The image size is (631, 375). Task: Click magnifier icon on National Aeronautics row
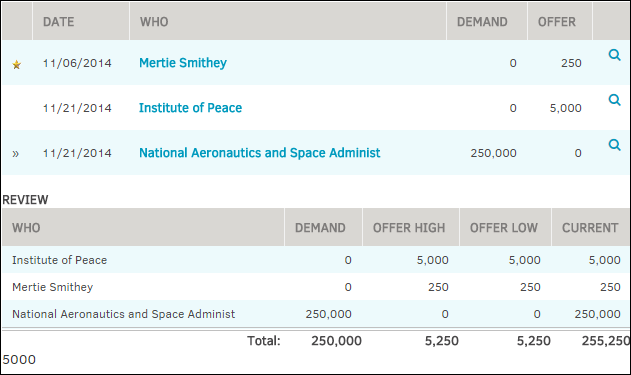pyautogui.click(x=614, y=145)
